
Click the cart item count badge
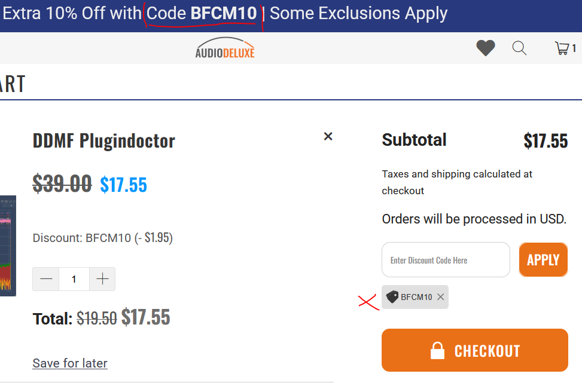coord(574,48)
